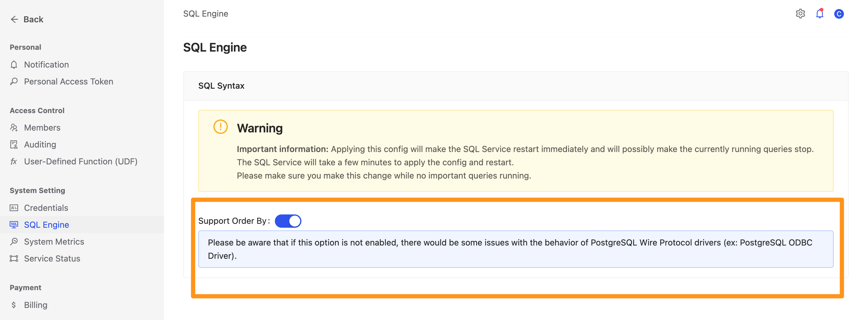The height and width of the screenshot is (320, 868).
Task: Open the Auditing page
Action: coord(40,145)
